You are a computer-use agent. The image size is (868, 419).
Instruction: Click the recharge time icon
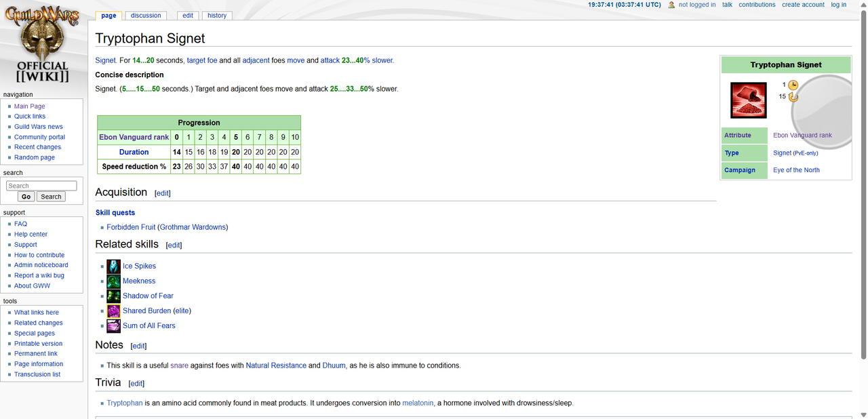(793, 96)
